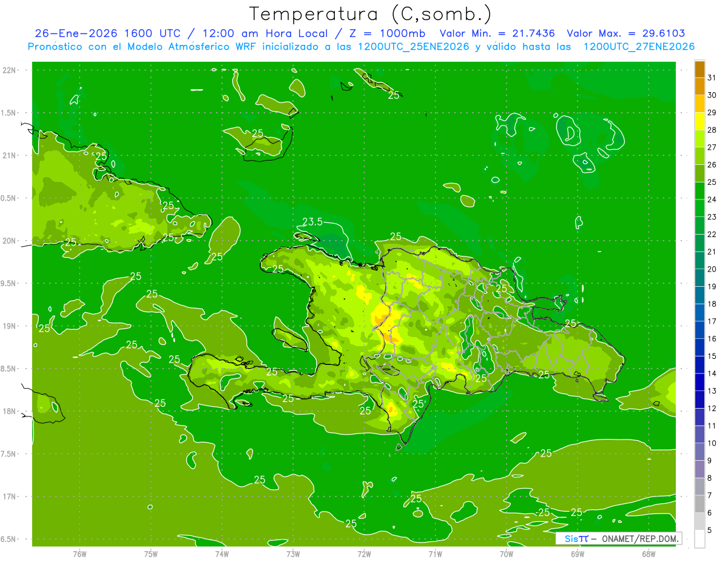
Task: Click the colorbar value label '29'
Action: [712, 112]
